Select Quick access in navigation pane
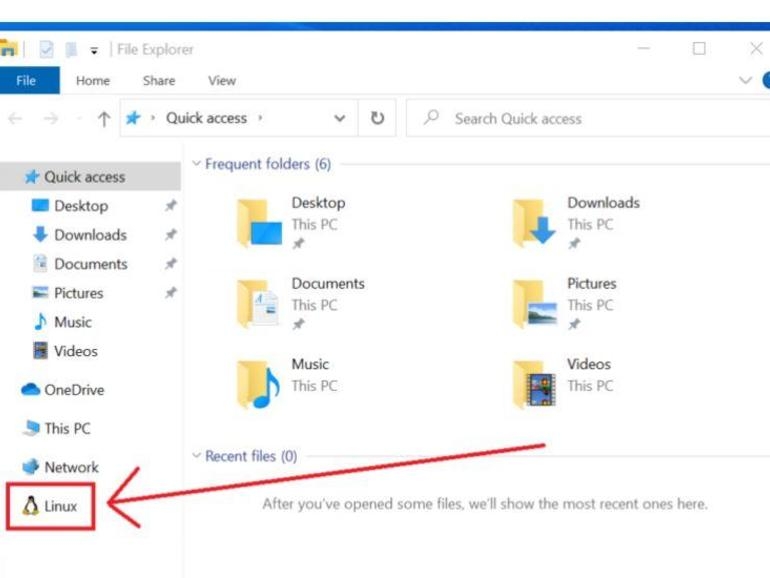This screenshot has height=578, width=770. tap(90, 176)
